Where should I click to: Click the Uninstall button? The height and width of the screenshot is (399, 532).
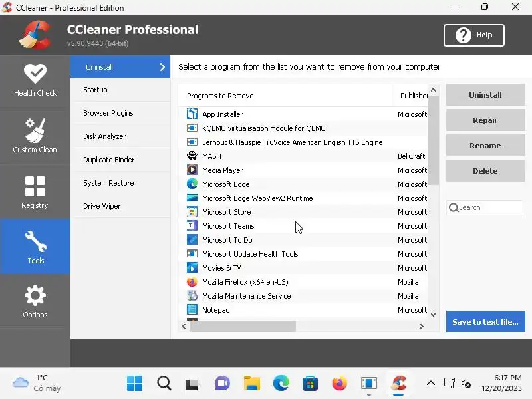click(x=485, y=95)
